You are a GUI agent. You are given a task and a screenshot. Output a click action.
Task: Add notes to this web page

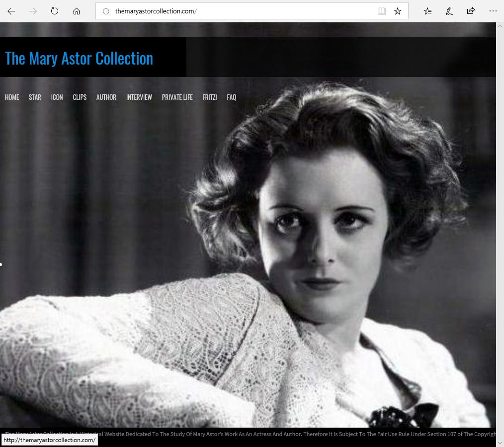pos(449,11)
